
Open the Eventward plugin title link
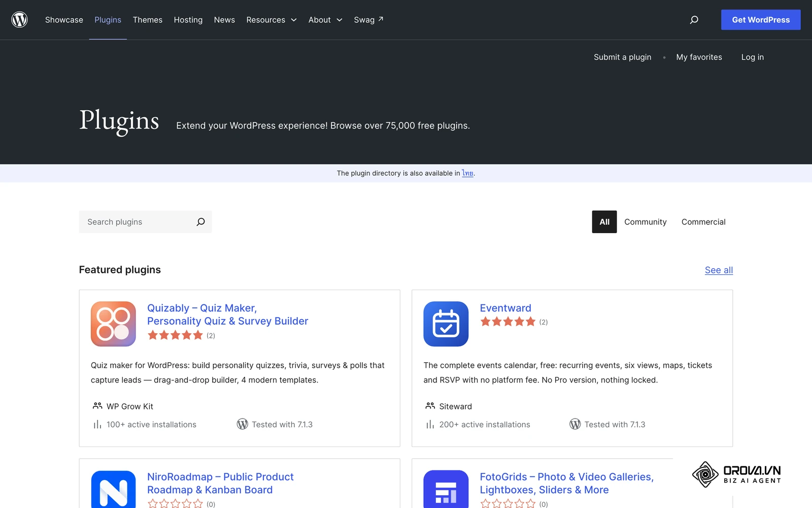click(x=505, y=308)
